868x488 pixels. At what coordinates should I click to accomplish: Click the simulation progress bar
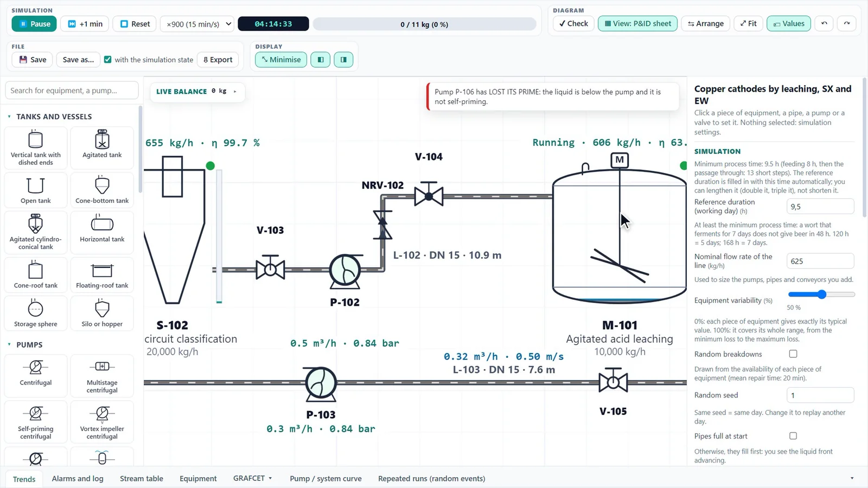click(424, 24)
